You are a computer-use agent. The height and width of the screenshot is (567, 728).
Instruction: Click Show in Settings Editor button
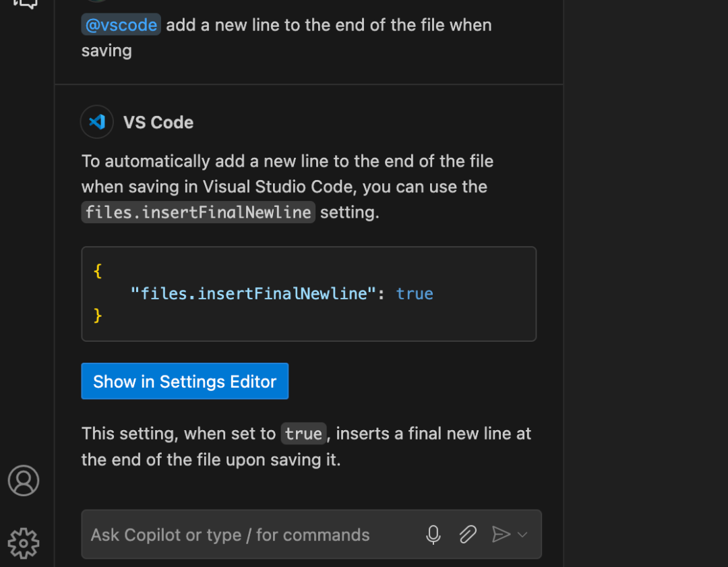[x=185, y=382]
